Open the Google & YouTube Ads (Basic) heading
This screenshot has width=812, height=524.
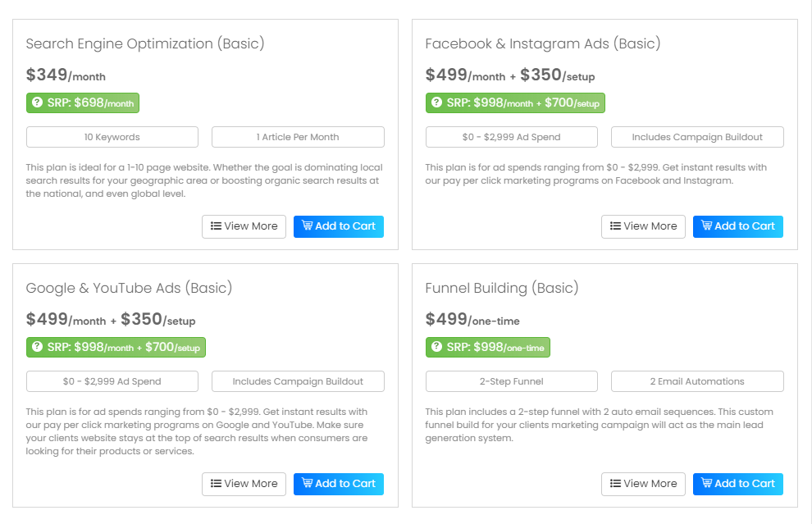click(x=129, y=288)
